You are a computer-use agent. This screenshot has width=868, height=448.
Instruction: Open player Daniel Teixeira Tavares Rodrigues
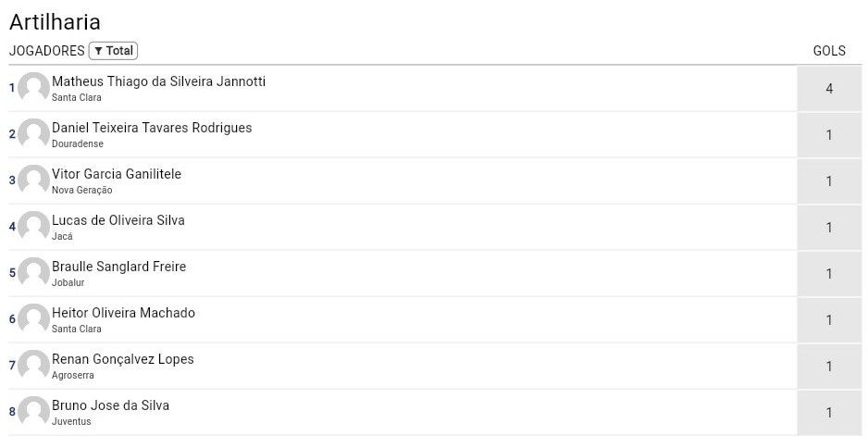(x=152, y=128)
